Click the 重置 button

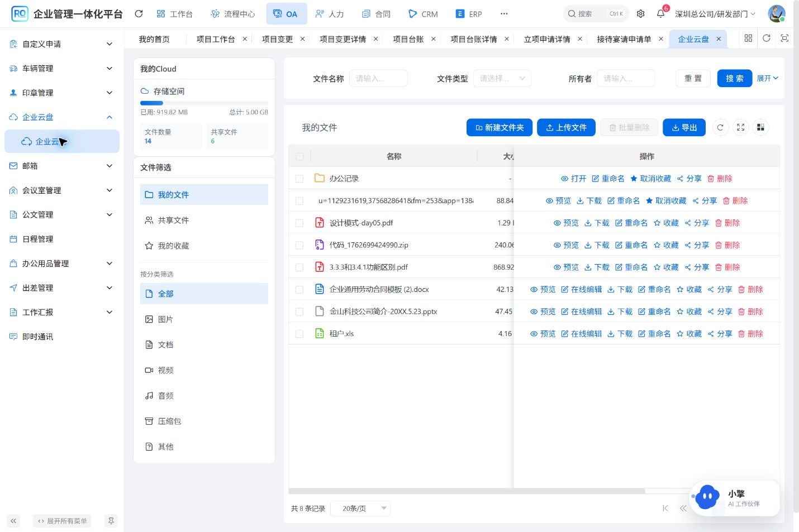point(693,78)
